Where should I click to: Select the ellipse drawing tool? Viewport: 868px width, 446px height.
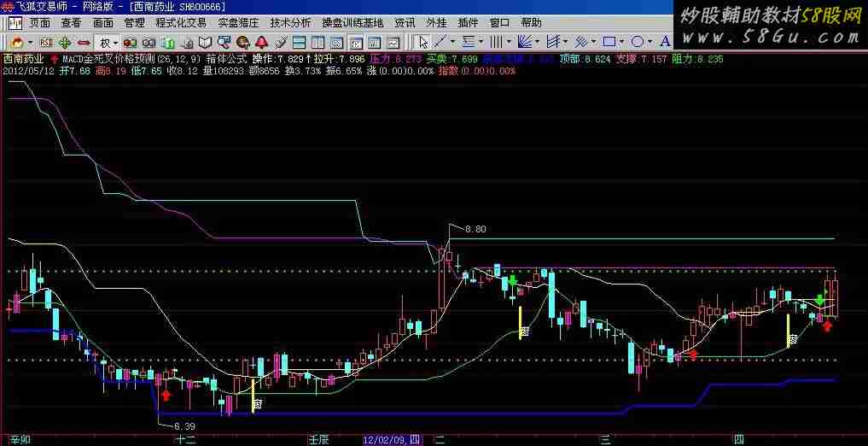pos(638,42)
